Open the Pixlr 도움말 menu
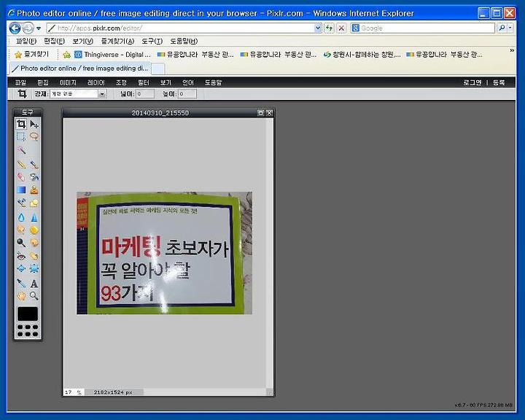The width and height of the screenshot is (525, 420). coord(213,82)
